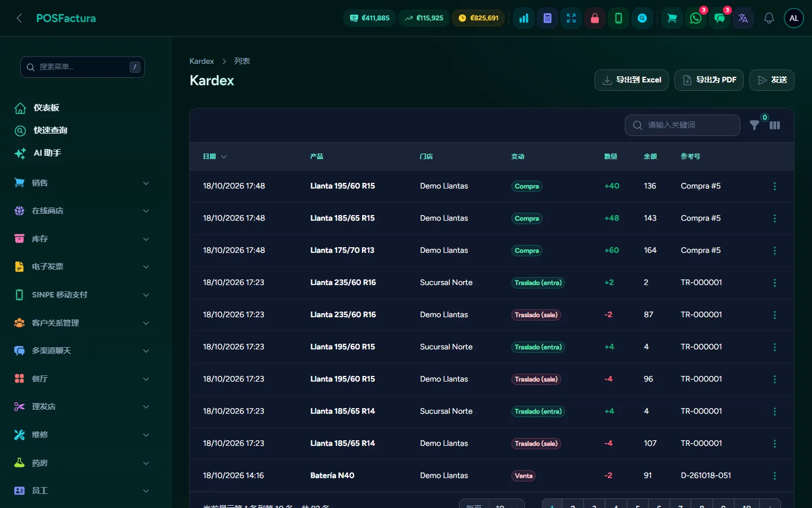Open the AL user avatar menu
The image size is (812, 508).
(794, 18)
